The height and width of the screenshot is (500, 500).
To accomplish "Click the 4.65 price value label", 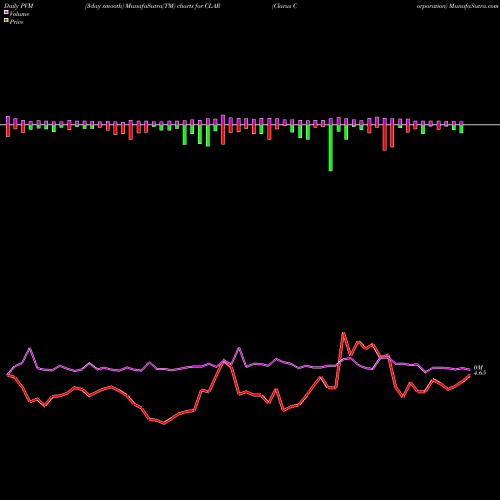I will click(x=480, y=373).
